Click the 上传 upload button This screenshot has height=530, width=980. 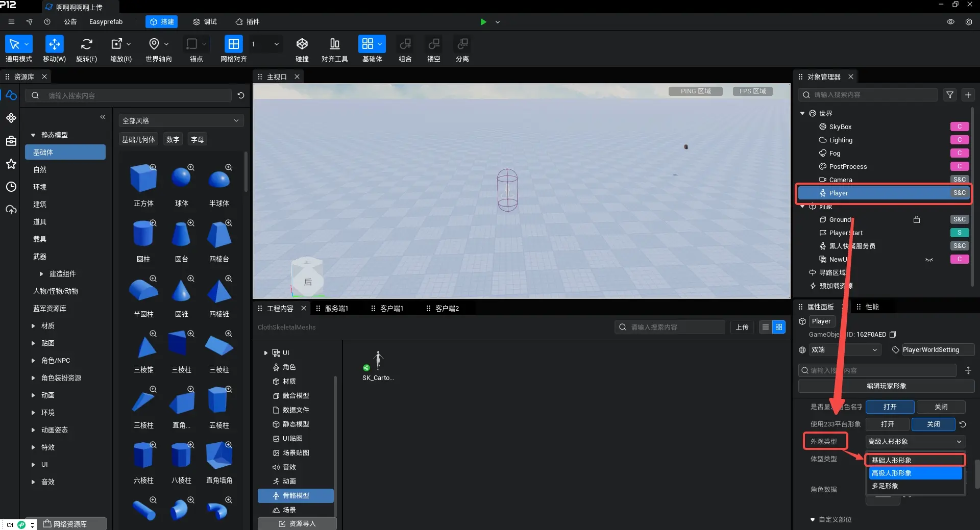742,327
